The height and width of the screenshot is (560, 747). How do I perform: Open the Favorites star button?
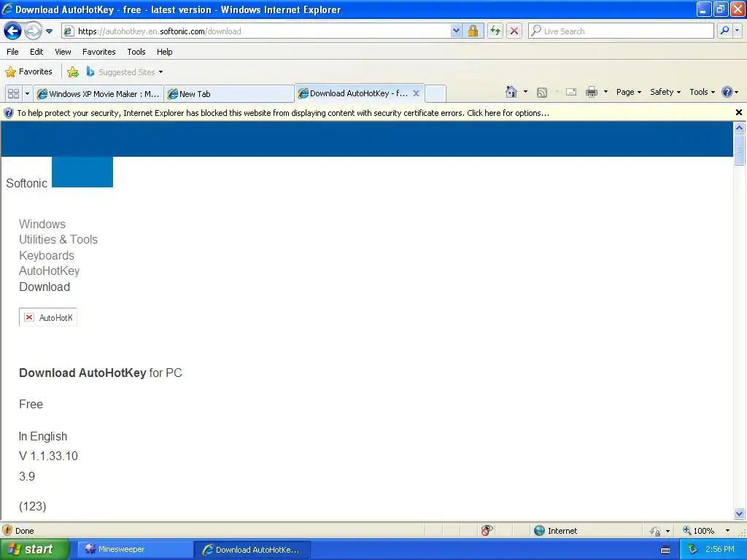(28, 72)
